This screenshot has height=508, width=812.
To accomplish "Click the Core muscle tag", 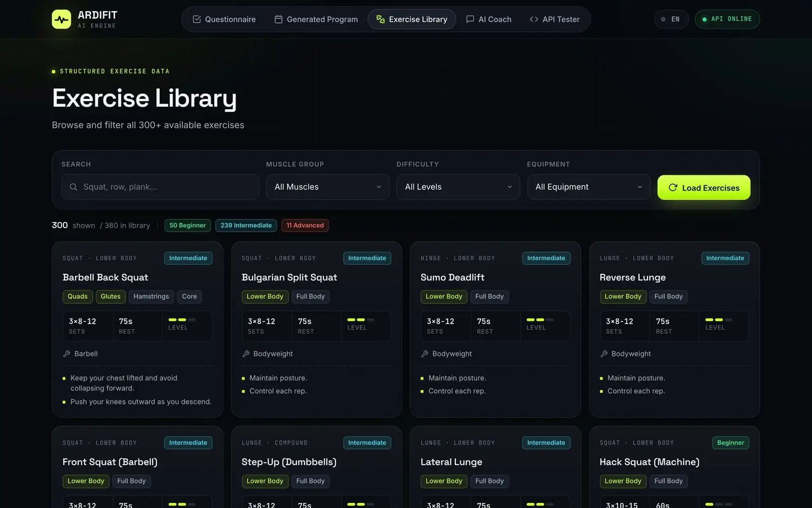I will pos(189,297).
